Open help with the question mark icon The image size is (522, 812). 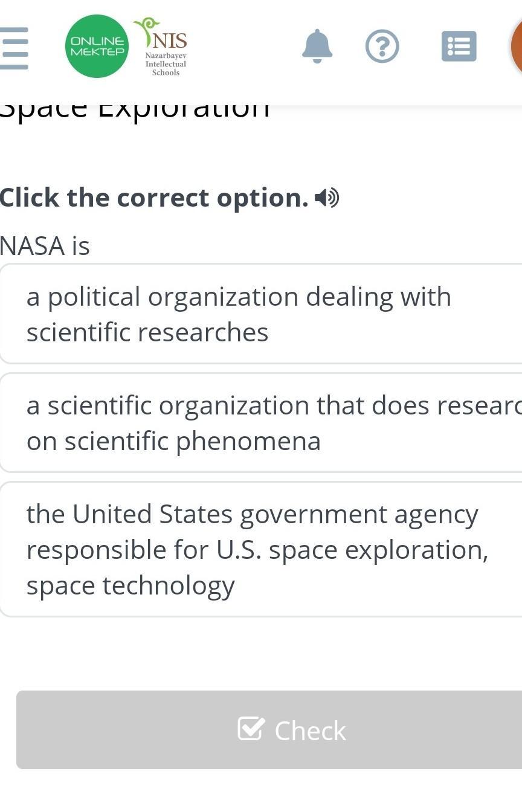[x=382, y=47]
